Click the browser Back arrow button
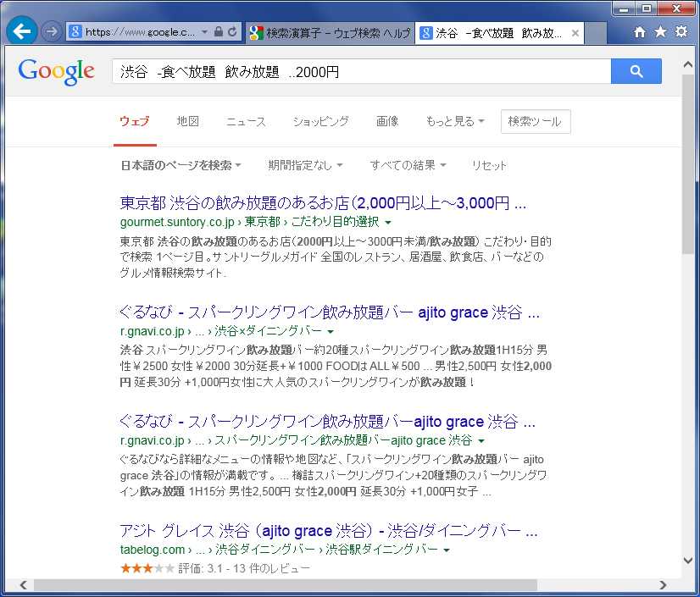 tap(21, 31)
